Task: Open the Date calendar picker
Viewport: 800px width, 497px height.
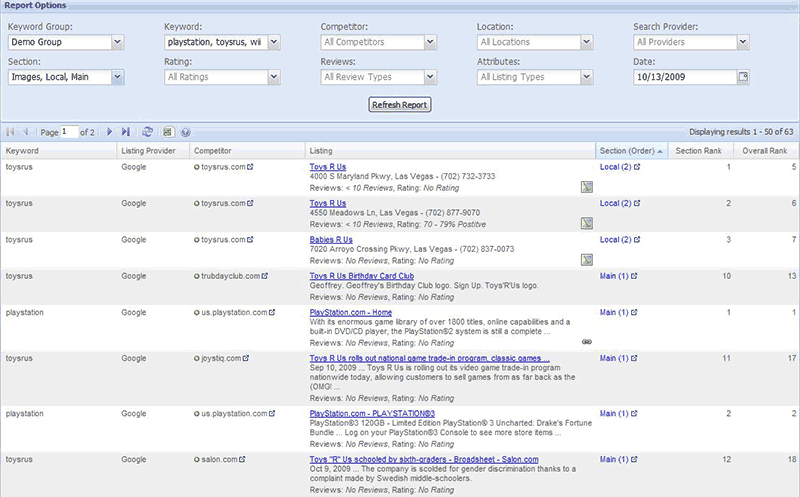Action: click(743, 77)
